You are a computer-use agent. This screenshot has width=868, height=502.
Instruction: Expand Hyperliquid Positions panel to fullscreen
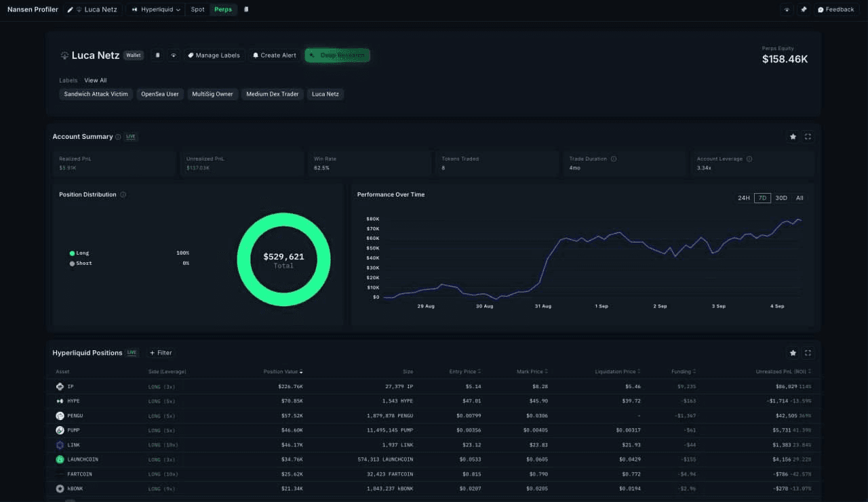click(x=808, y=353)
